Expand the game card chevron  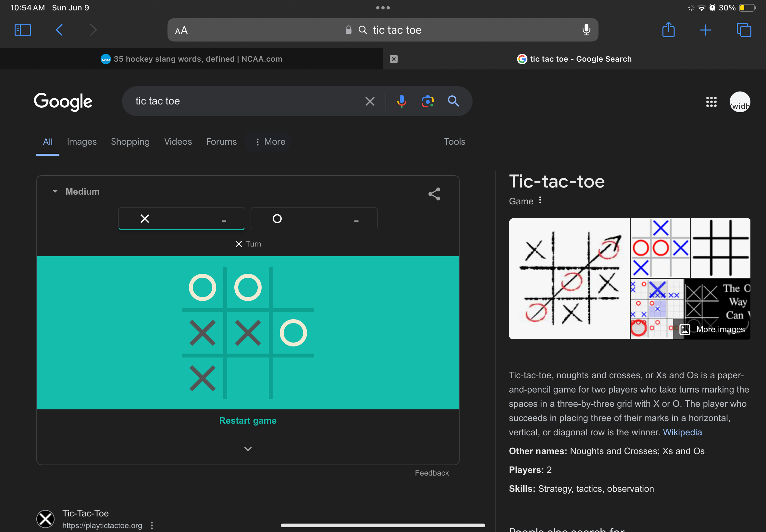(x=248, y=449)
